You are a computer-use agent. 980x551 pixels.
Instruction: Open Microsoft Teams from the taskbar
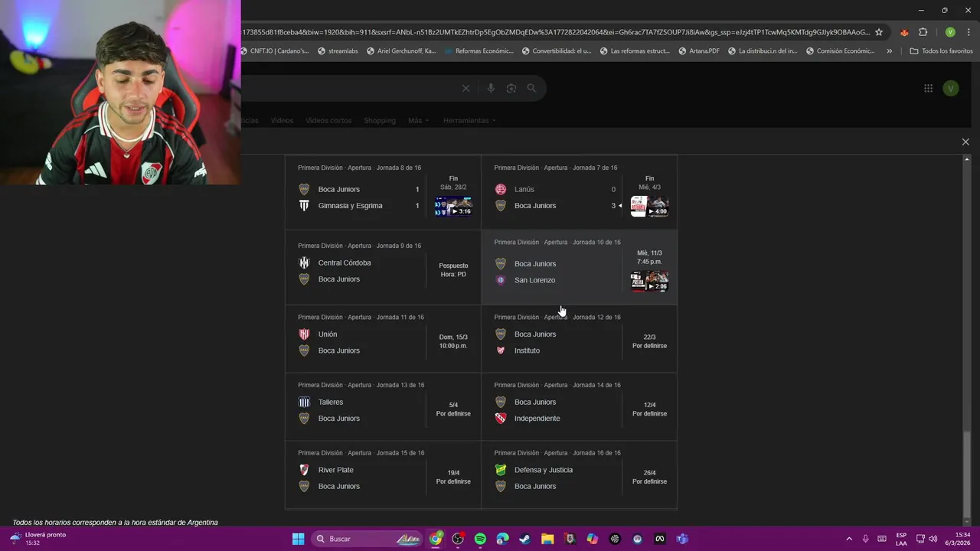[681, 539]
